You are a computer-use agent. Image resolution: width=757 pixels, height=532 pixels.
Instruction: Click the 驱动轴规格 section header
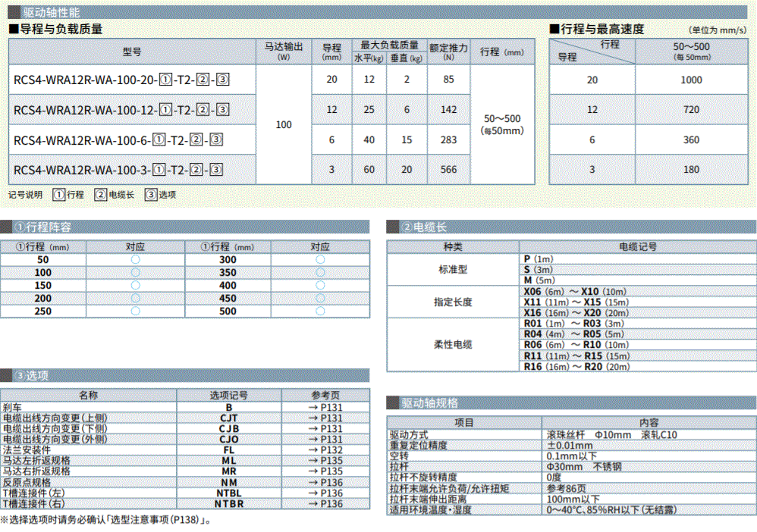(572, 402)
